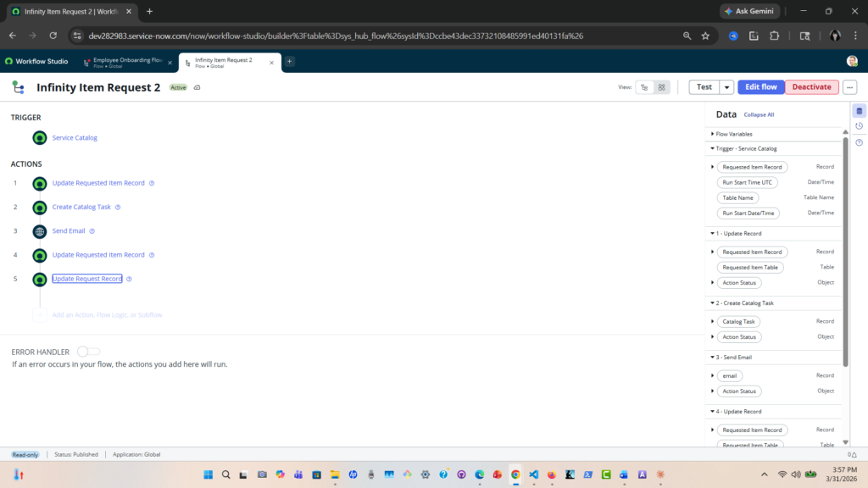868x488 pixels.
Task: Click the Collapse All link
Action: click(x=759, y=114)
